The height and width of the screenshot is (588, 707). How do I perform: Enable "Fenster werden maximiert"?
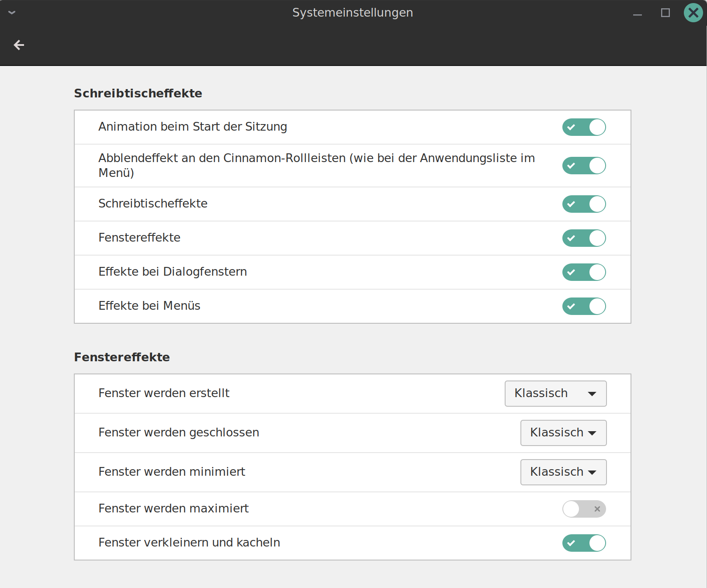pyautogui.click(x=584, y=508)
